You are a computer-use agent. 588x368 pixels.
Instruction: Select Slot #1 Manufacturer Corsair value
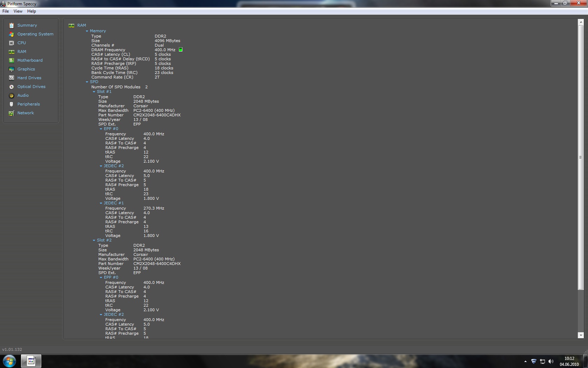click(x=141, y=106)
